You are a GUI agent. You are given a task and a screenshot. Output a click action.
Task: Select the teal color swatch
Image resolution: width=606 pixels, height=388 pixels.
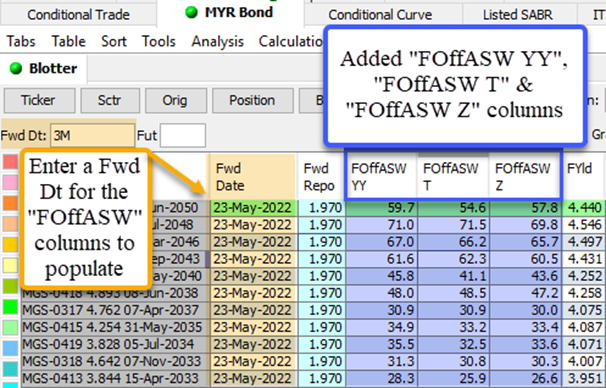10,369
